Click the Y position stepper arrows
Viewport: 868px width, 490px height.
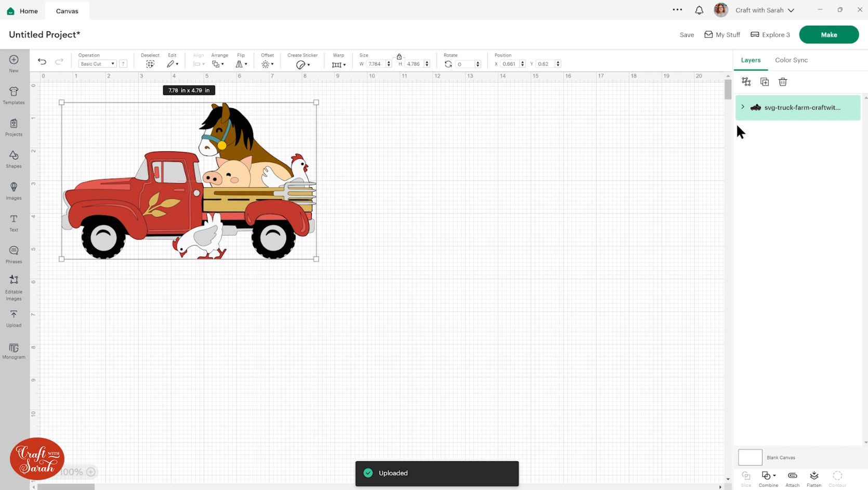click(558, 64)
